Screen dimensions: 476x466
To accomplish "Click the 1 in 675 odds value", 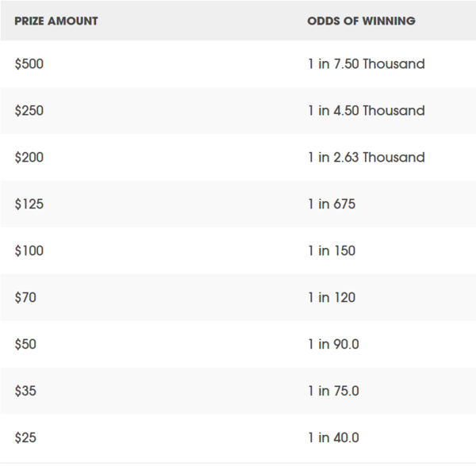I will pos(332,204).
